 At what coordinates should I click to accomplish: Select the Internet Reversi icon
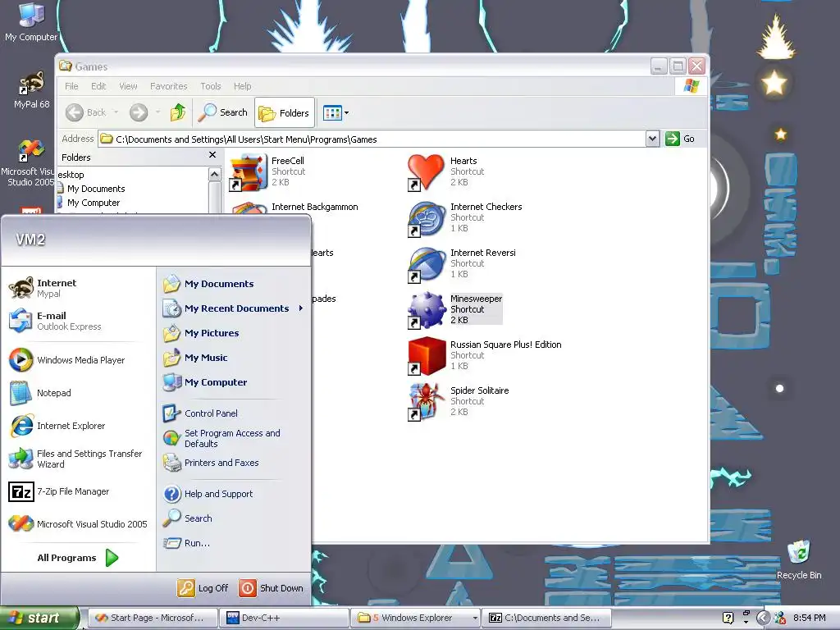tap(427, 265)
